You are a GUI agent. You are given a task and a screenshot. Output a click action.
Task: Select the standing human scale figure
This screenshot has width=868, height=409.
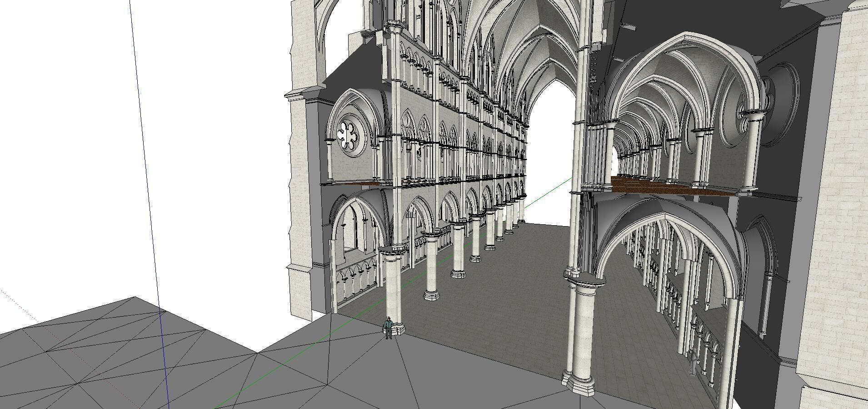pos(388,328)
